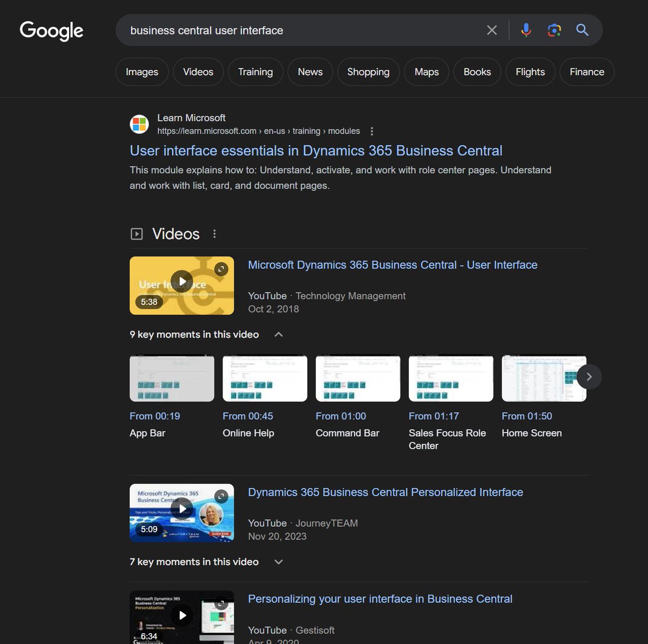Open User interface essentials in Dynamics 365 link

316,151
